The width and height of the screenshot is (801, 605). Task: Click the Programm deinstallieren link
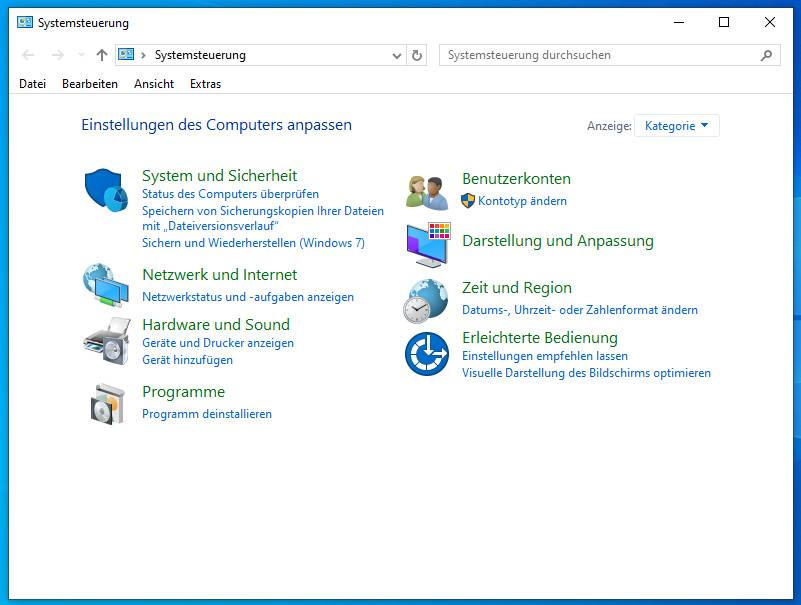(207, 414)
